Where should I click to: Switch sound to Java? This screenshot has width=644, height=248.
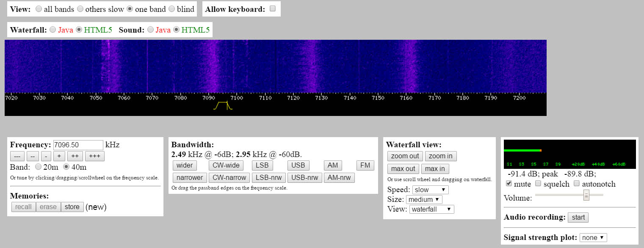(150, 30)
